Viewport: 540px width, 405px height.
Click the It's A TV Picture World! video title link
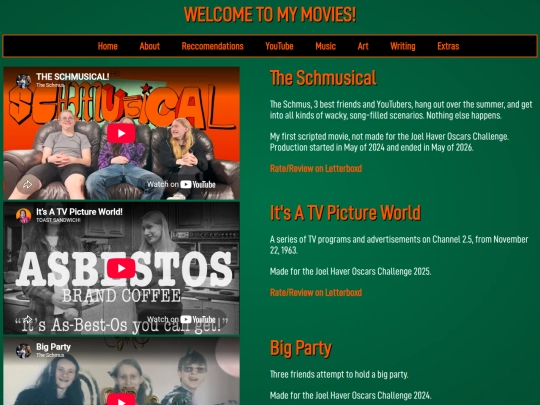click(79, 211)
